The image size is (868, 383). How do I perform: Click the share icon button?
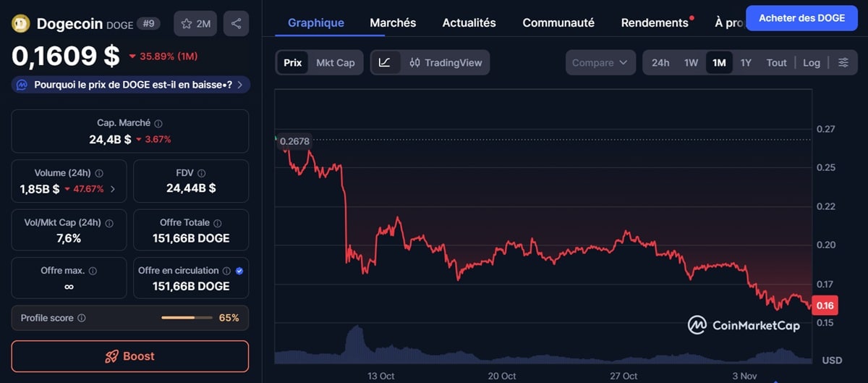pos(236,24)
